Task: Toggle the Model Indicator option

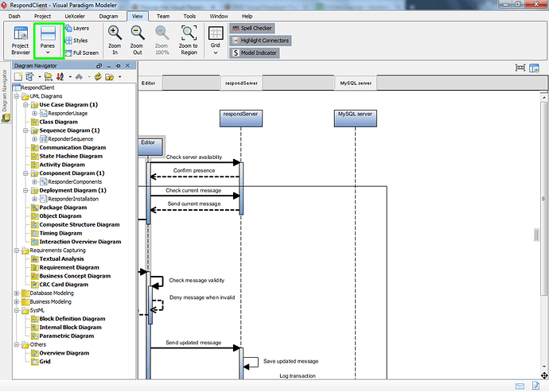Action: 255,52
